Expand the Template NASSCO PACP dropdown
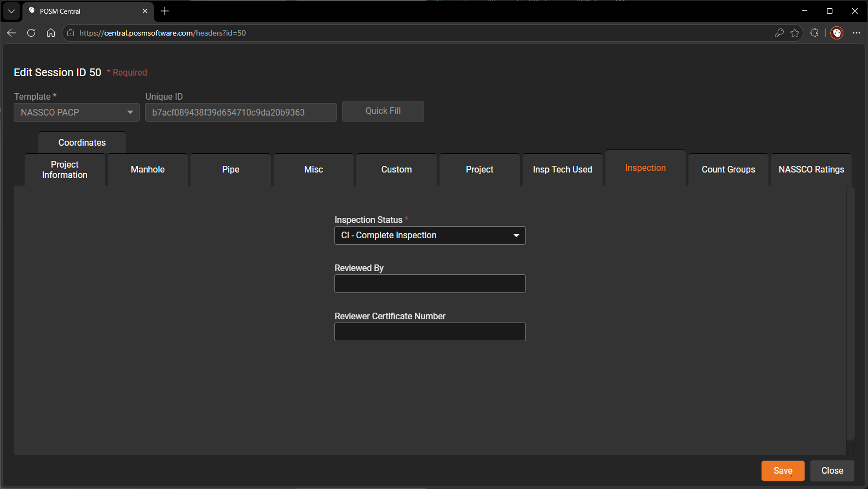This screenshot has width=868, height=489. pos(77,112)
